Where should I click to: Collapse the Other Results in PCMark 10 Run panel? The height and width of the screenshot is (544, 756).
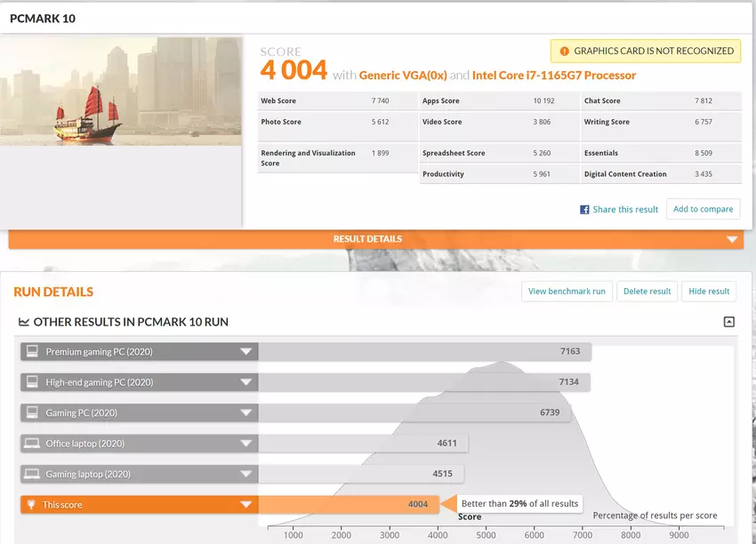(728, 322)
